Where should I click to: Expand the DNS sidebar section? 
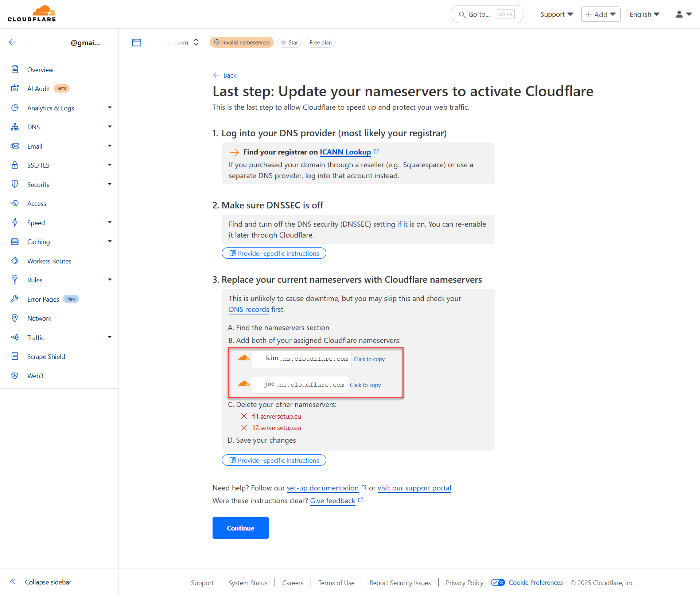pos(109,127)
